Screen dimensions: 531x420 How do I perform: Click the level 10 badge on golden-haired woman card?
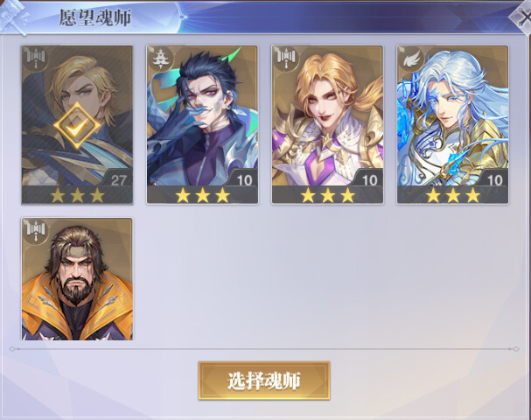coord(369,180)
